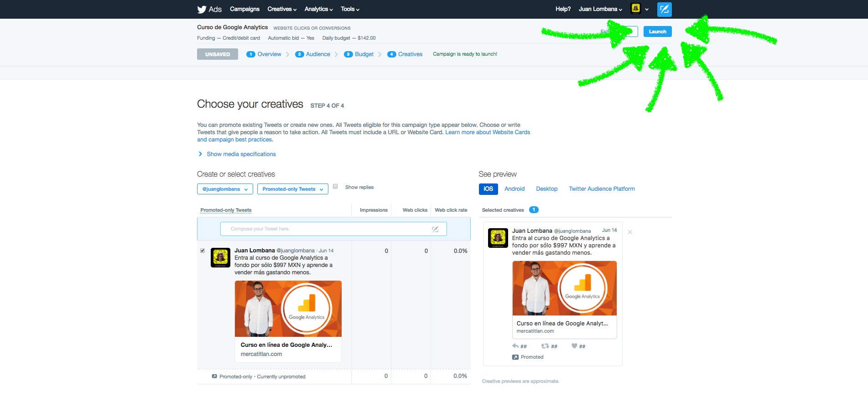868x403 pixels.
Task: Click the Compose your Tweet here field
Action: 333,229
